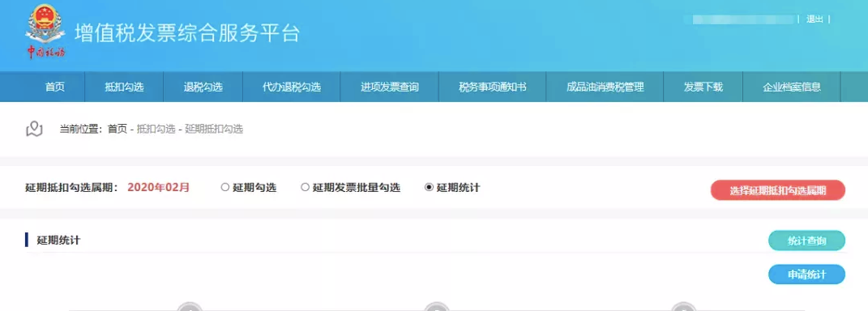Open the 退税勾选 menu item

(203, 87)
